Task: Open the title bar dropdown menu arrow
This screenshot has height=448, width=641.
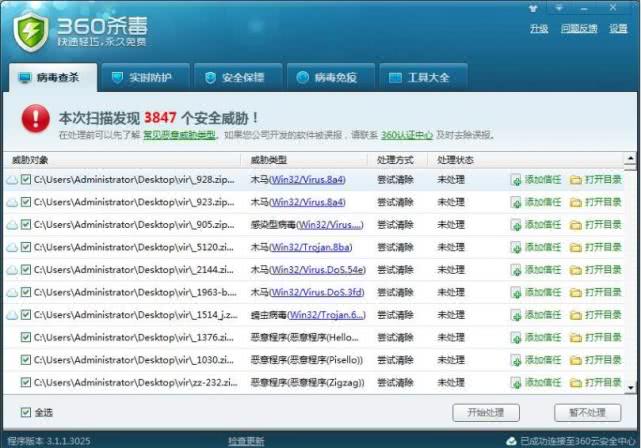Action: click(559, 8)
